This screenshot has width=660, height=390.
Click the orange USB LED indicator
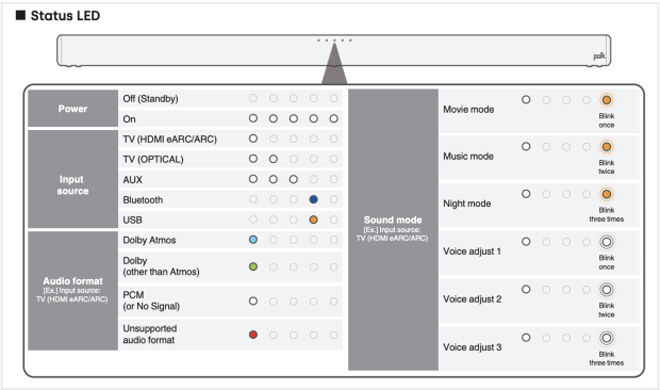pyautogui.click(x=313, y=220)
